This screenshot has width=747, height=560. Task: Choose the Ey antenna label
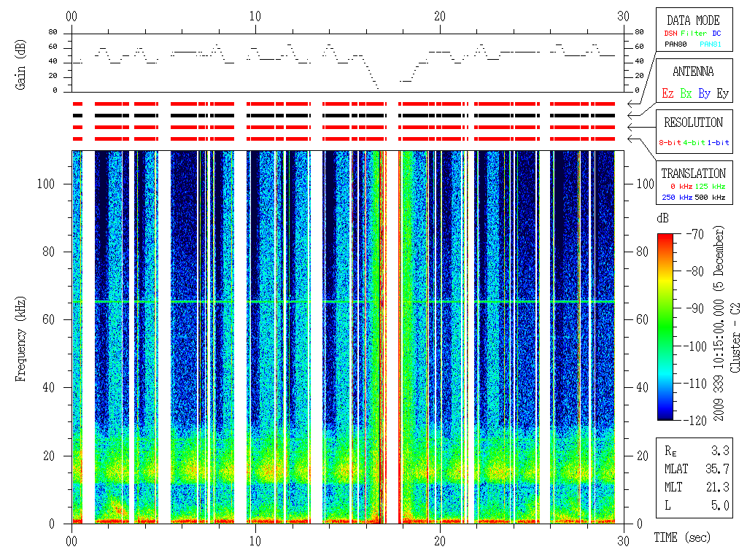click(721, 93)
